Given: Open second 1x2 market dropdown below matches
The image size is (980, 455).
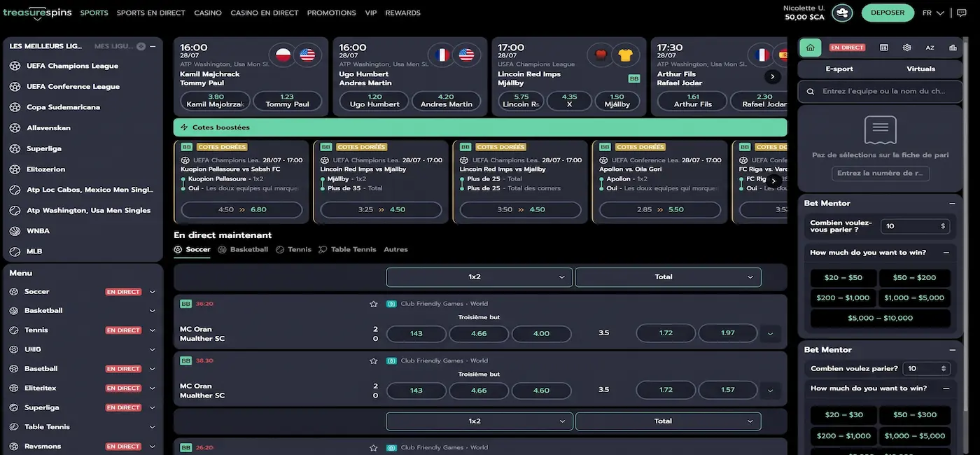Looking at the screenshot, I should 479,421.
